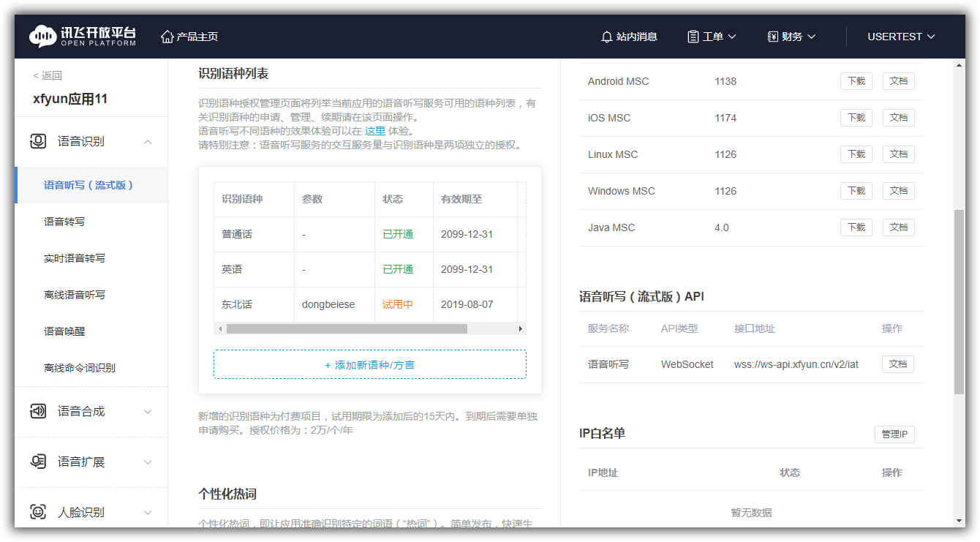Click the WebSocket API type cell
The image size is (980, 542).
(x=687, y=364)
